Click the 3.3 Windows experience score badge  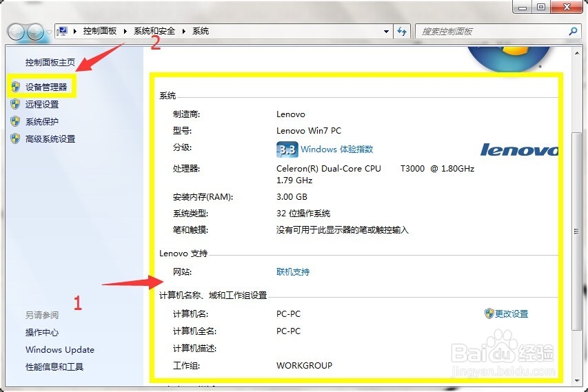pos(287,149)
